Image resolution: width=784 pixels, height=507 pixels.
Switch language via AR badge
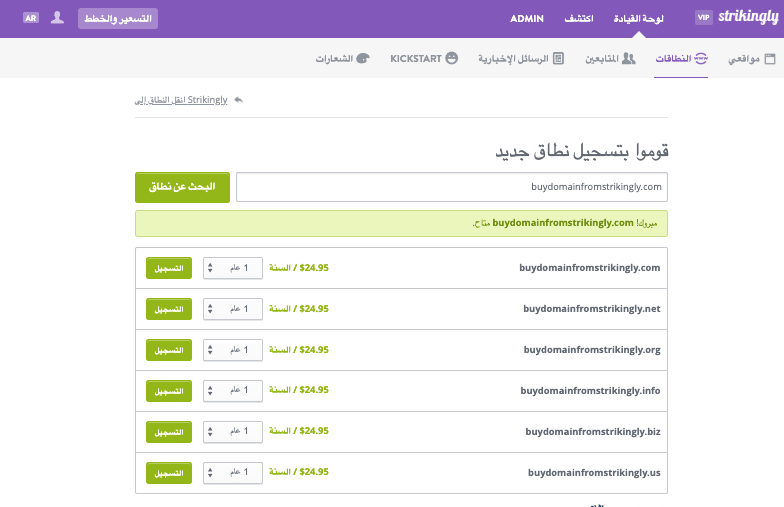[31, 18]
